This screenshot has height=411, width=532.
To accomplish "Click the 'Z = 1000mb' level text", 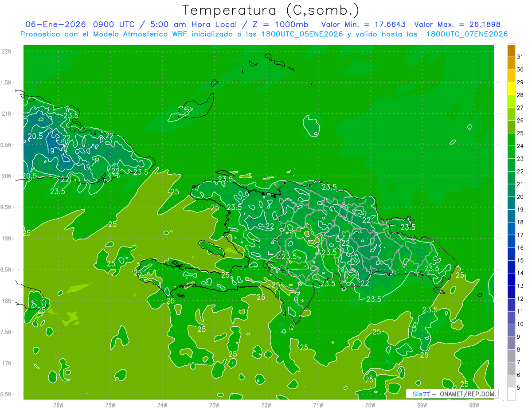I will 281,24.
